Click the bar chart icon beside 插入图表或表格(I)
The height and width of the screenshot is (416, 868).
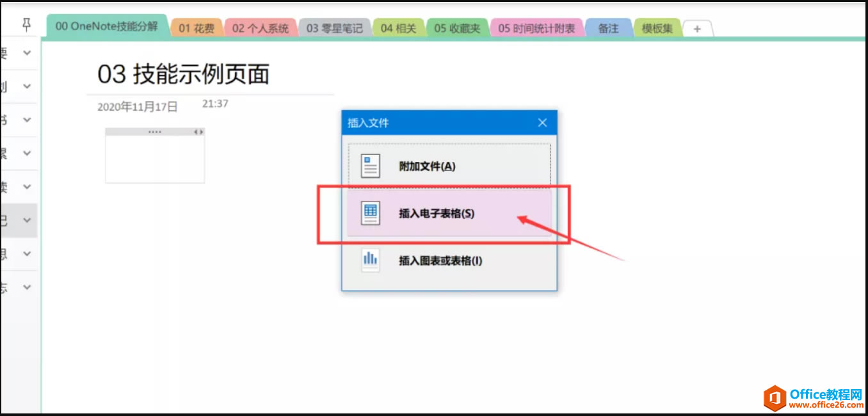click(370, 260)
